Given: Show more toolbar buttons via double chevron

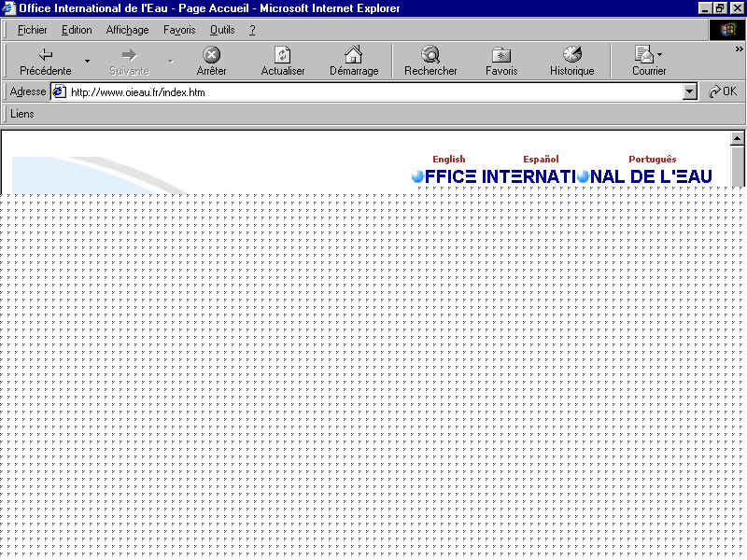Looking at the screenshot, I should coord(739,49).
